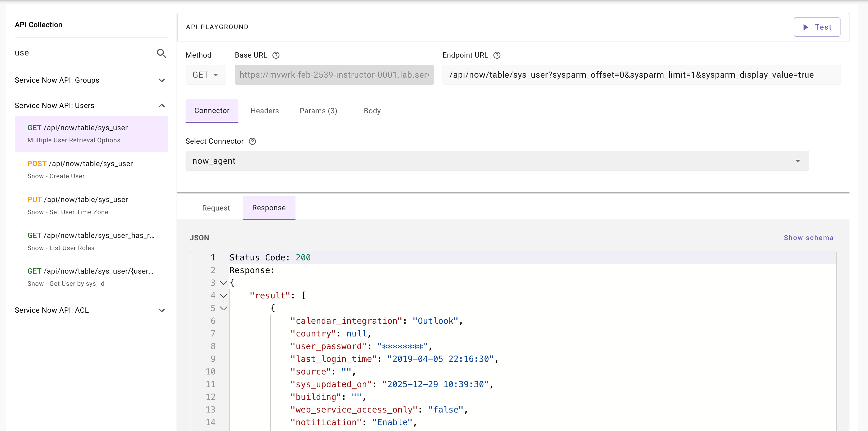Click the Test play icon
This screenshot has height=431, width=868.
point(806,27)
